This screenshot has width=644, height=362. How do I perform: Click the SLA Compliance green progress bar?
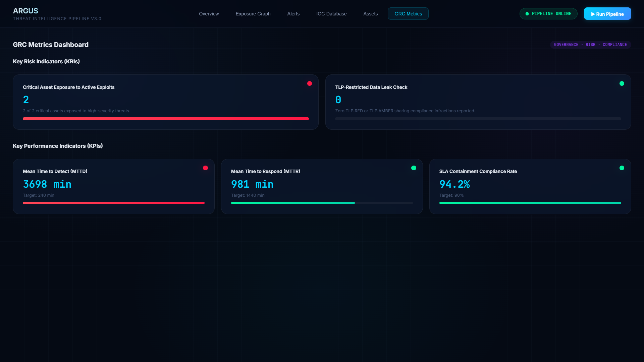(x=530, y=203)
